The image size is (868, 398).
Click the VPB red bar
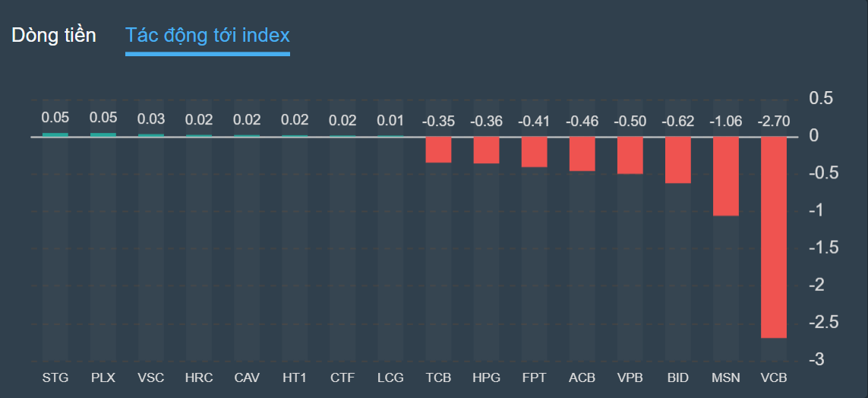630,155
